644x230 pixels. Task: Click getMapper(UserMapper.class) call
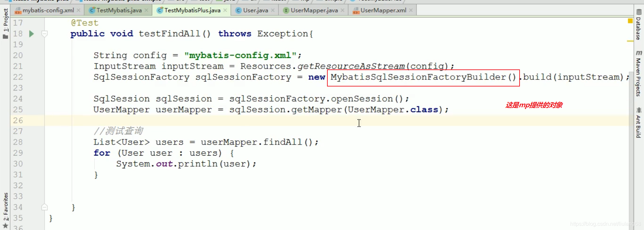click(x=367, y=110)
